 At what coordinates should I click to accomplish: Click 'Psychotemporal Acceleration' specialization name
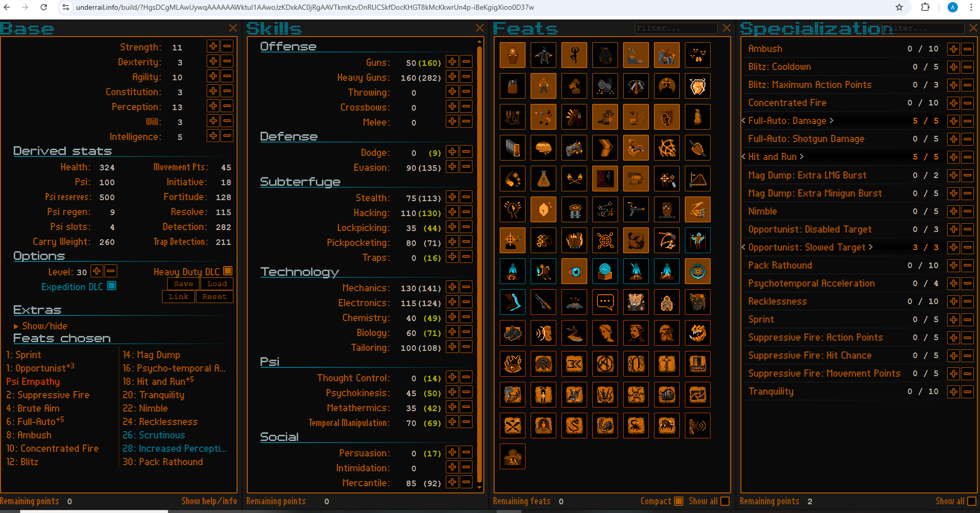click(811, 283)
